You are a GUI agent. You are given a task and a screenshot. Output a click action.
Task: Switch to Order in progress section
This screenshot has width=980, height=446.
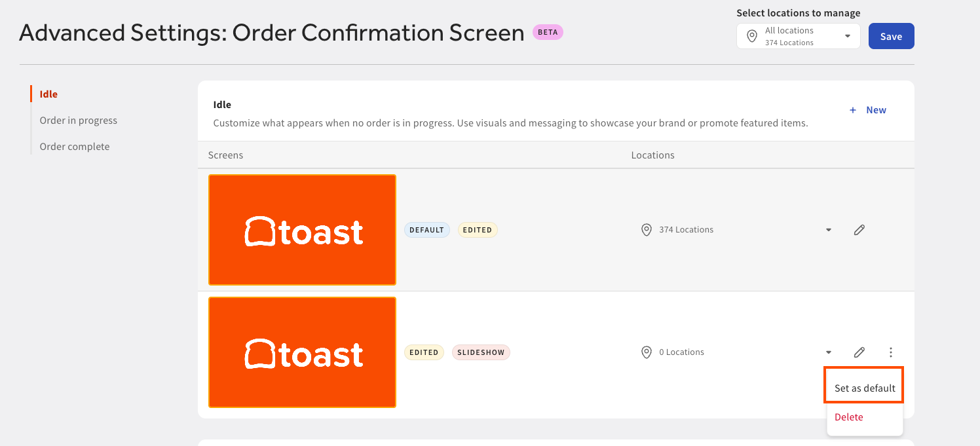(79, 121)
